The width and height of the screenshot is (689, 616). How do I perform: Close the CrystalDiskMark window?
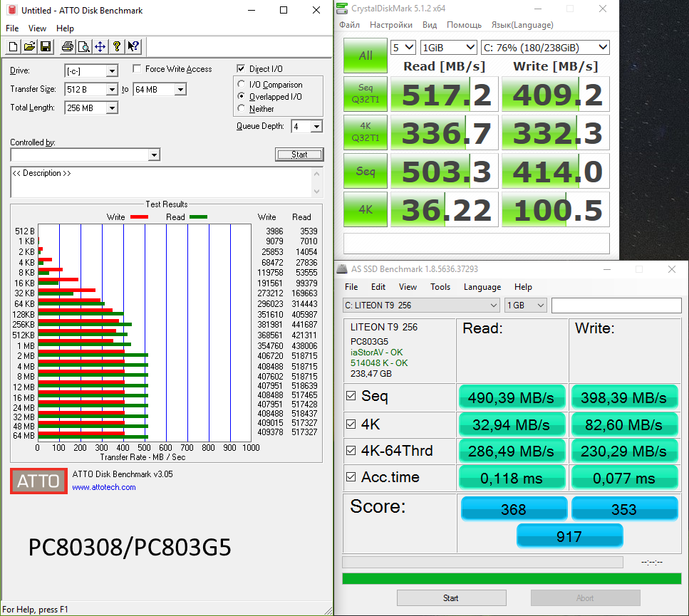(603, 9)
